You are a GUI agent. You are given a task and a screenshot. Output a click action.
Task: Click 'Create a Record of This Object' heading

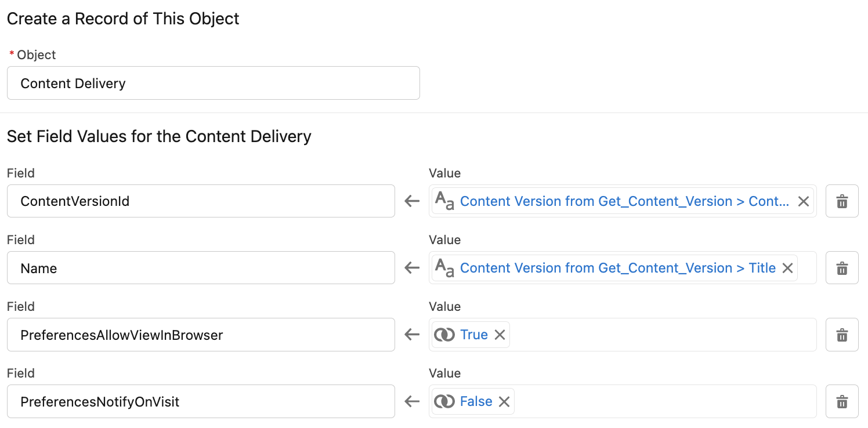pyautogui.click(x=123, y=19)
